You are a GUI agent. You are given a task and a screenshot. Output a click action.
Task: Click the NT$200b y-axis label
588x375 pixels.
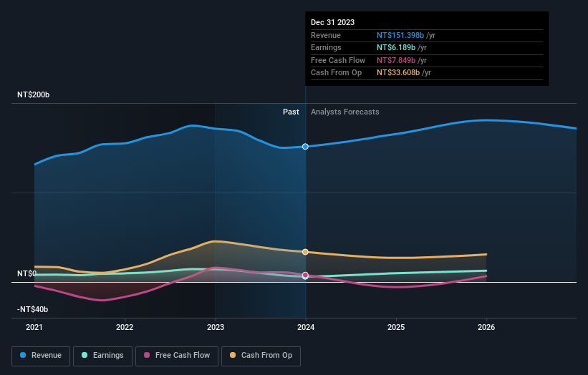tap(34, 94)
